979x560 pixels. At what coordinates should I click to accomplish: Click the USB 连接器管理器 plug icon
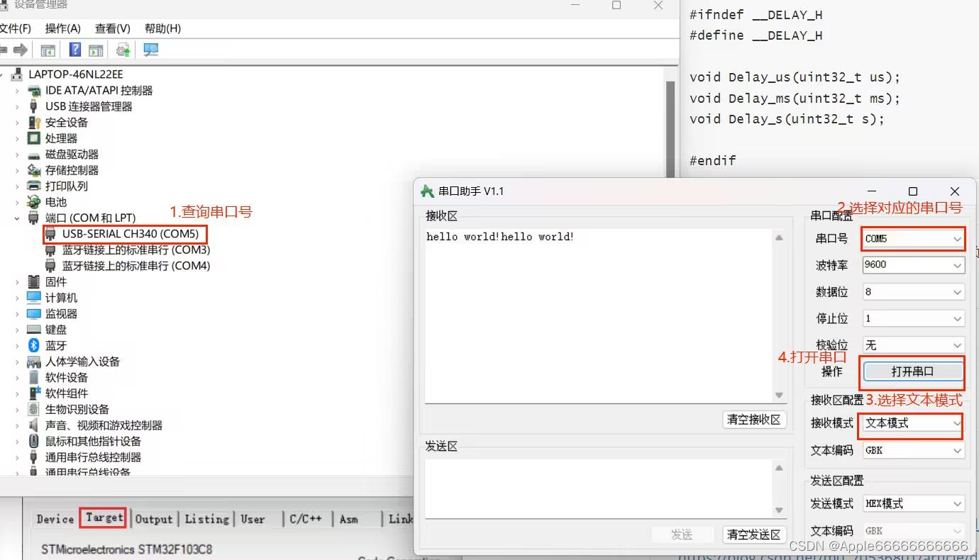(x=33, y=106)
